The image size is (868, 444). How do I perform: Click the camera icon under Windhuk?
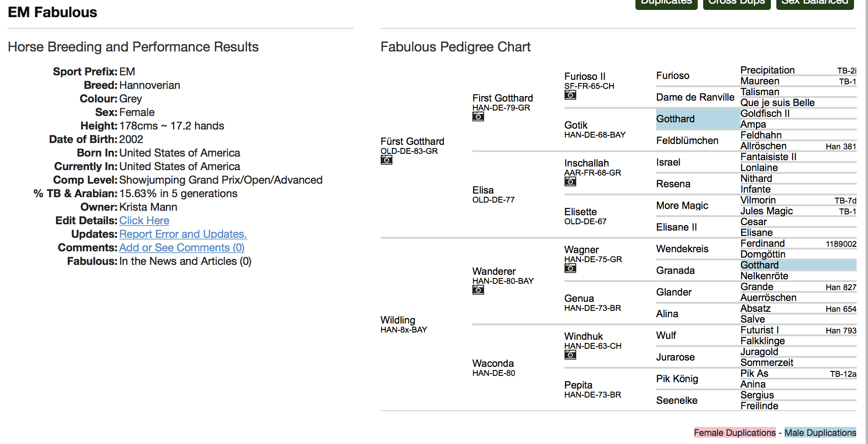(x=570, y=355)
